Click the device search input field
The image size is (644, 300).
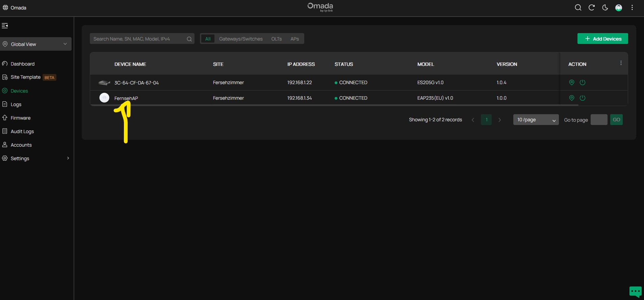point(138,39)
